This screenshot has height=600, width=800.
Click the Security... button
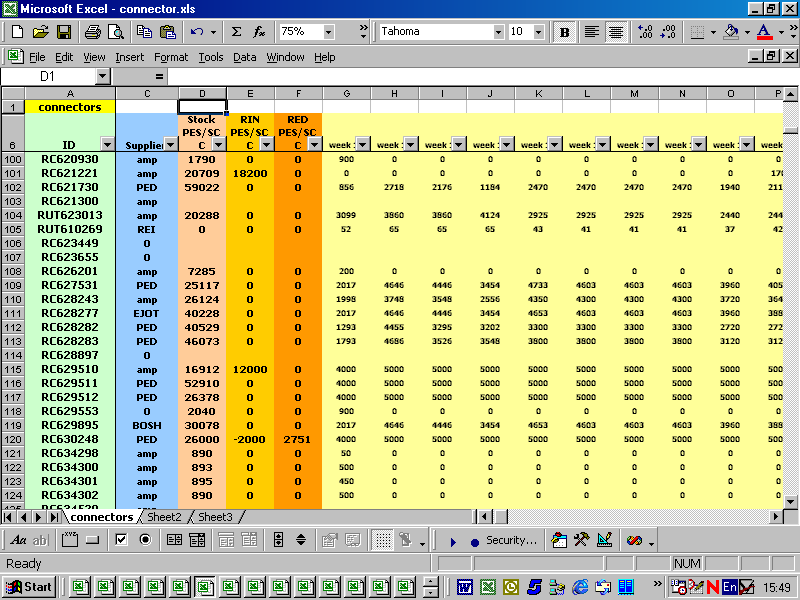(511, 541)
